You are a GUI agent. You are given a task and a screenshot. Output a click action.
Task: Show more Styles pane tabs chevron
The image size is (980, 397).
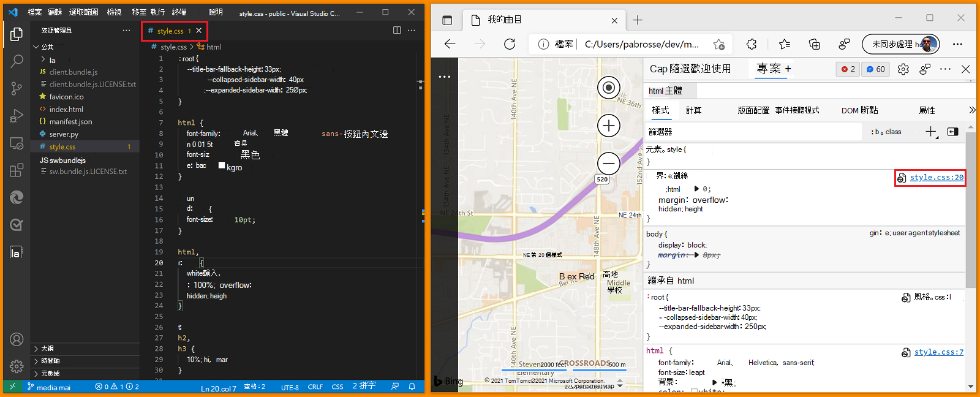(972, 110)
